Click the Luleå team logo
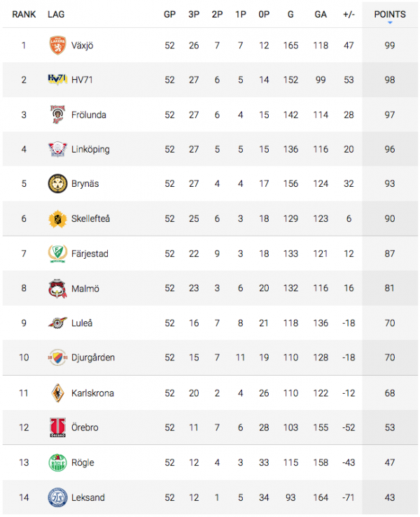The image size is (420, 517). coord(57,323)
